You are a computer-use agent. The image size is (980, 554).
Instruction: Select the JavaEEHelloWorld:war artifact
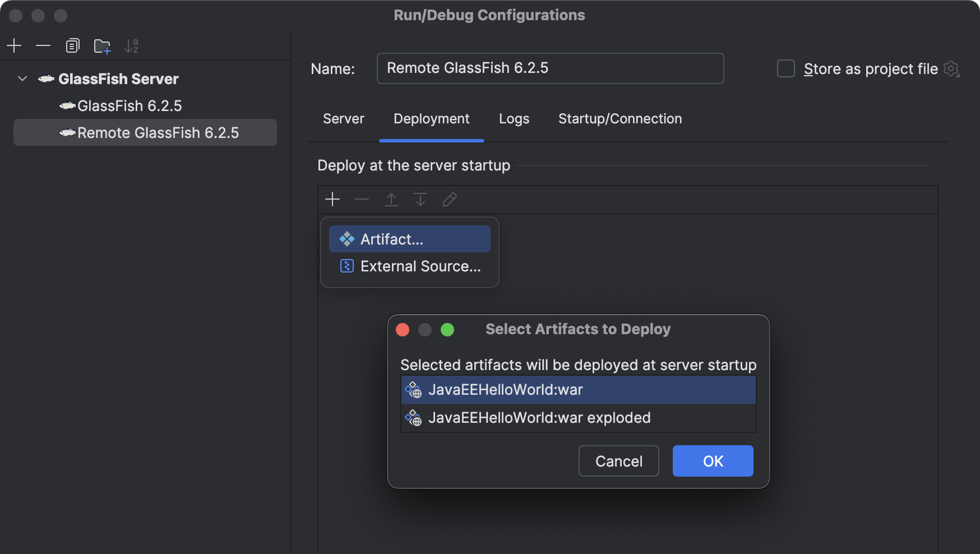pyautogui.click(x=506, y=389)
